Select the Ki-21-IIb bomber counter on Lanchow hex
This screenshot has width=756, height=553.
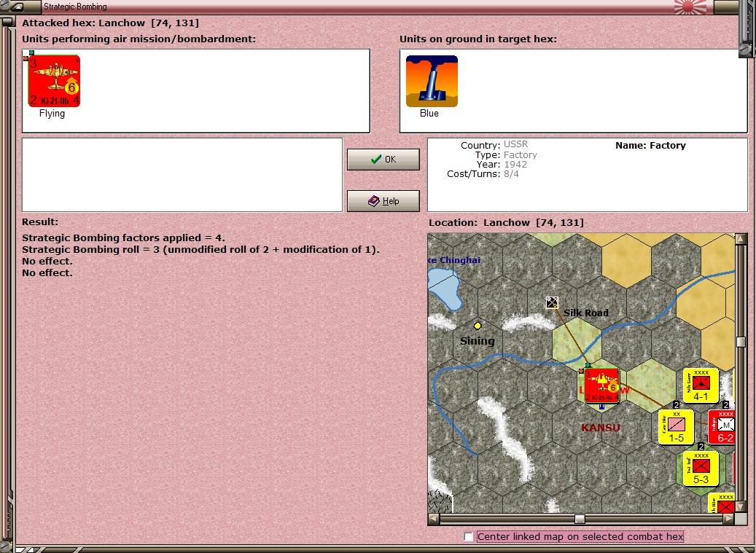click(601, 385)
